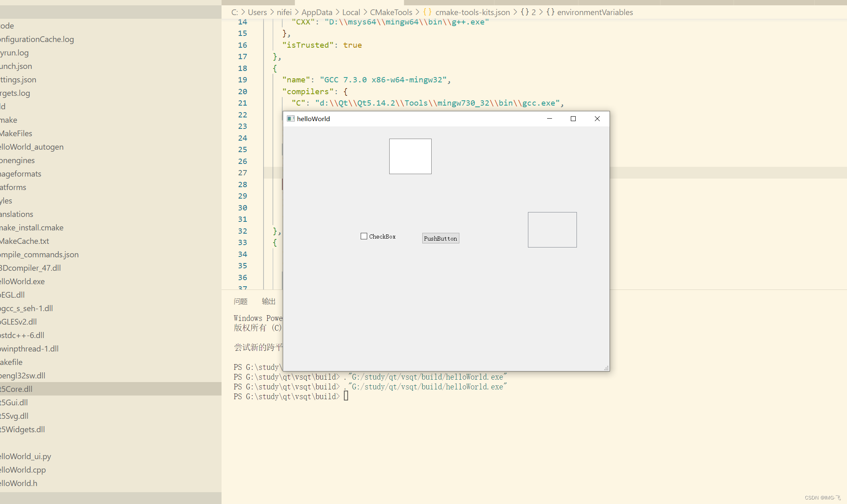This screenshot has width=847, height=504.
Task: Close the helloWorld window
Action: [x=597, y=119]
